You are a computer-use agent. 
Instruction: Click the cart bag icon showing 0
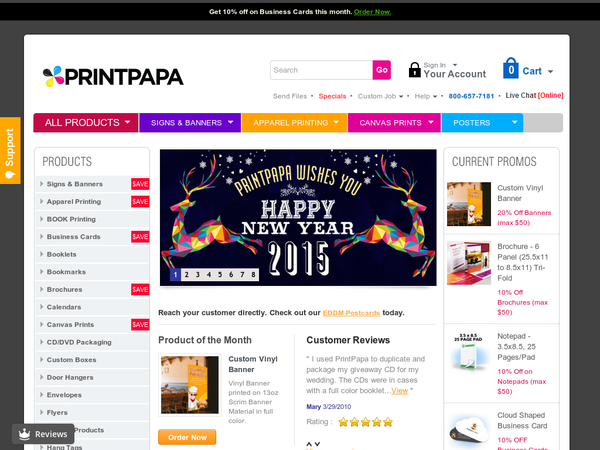click(x=511, y=68)
